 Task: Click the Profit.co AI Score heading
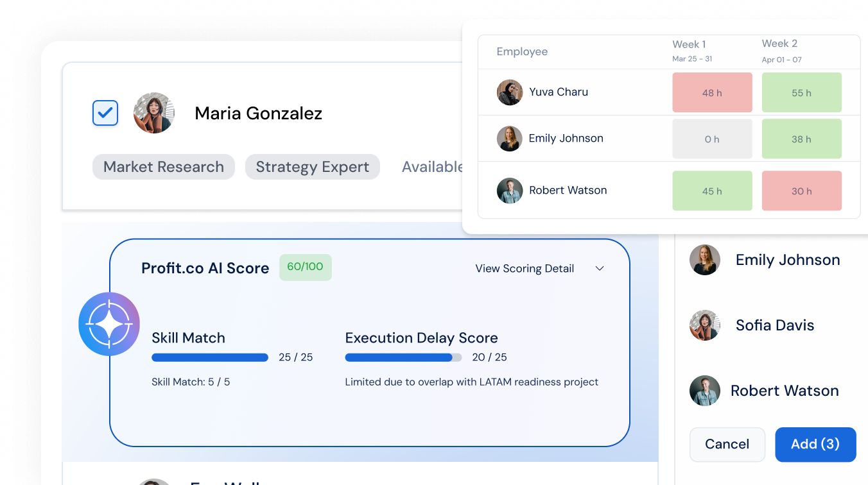(205, 268)
